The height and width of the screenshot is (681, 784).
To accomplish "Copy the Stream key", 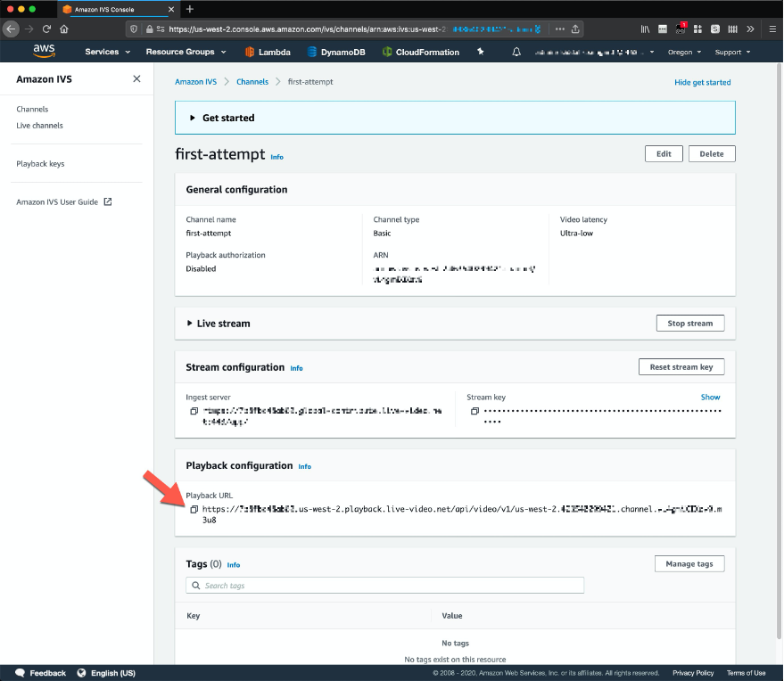I will point(474,410).
